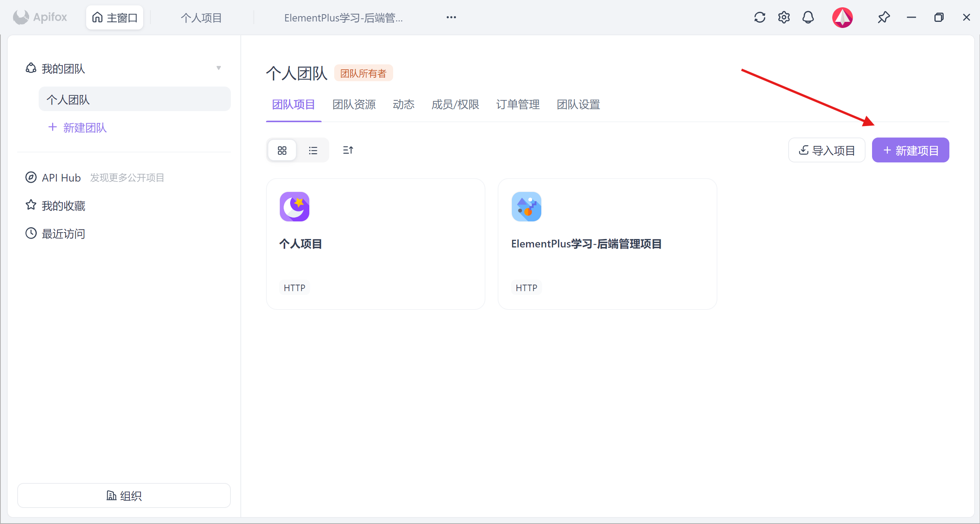Switch to grid card view

click(x=282, y=151)
